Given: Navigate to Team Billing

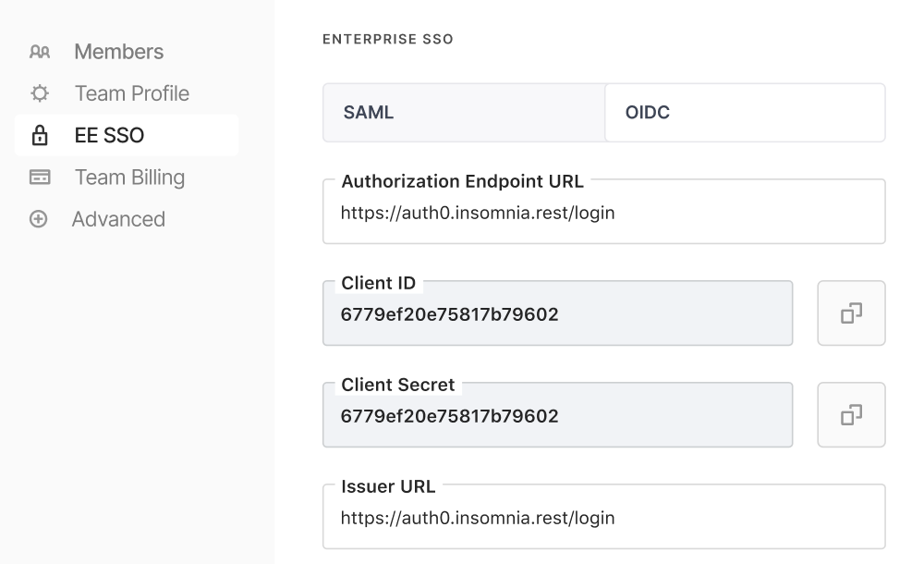Looking at the screenshot, I should point(129,178).
